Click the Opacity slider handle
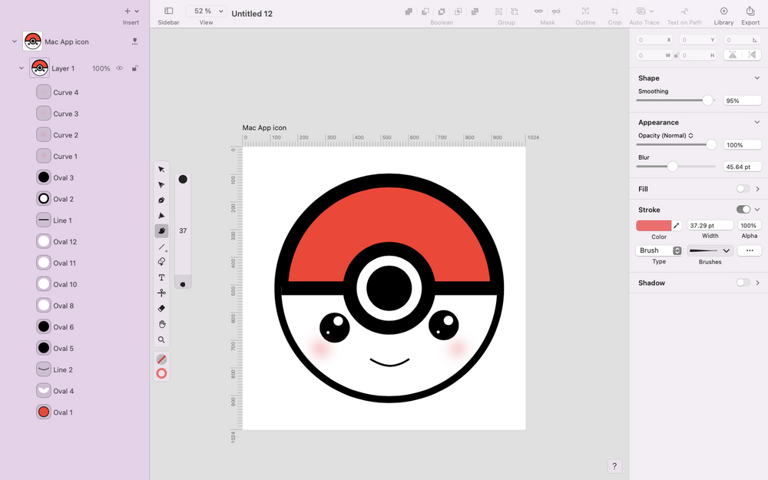Image resolution: width=768 pixels, height=480 pixels. point(711,144)
